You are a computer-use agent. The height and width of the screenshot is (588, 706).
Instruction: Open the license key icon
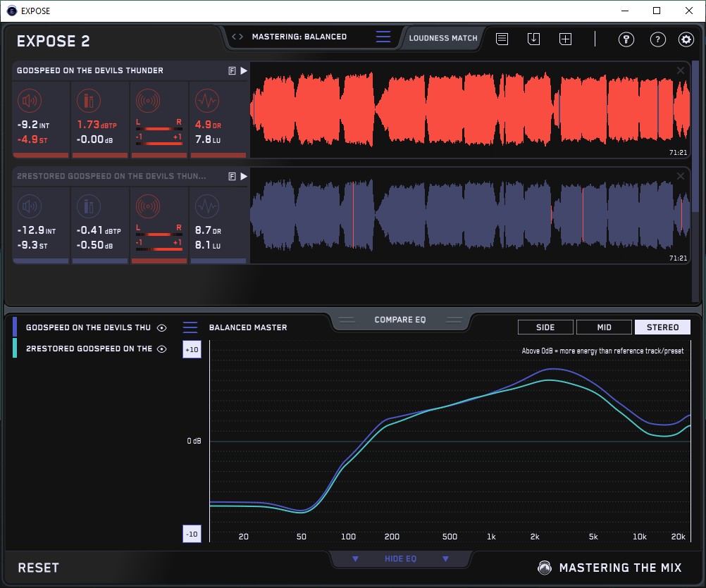626,39
